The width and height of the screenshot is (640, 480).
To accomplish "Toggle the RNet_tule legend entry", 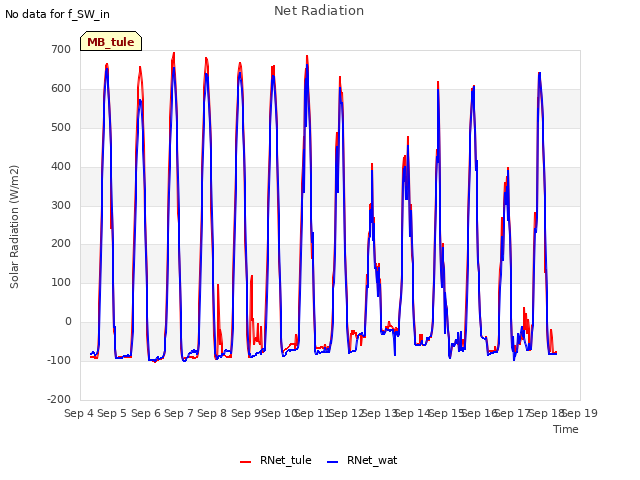I will (276, 460).
